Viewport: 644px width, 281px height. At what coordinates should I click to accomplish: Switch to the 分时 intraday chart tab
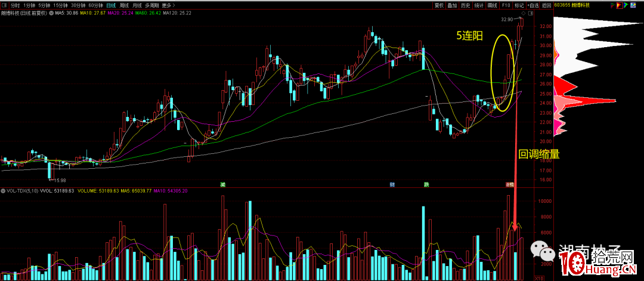pyautogui.click(x=15, y=5)
